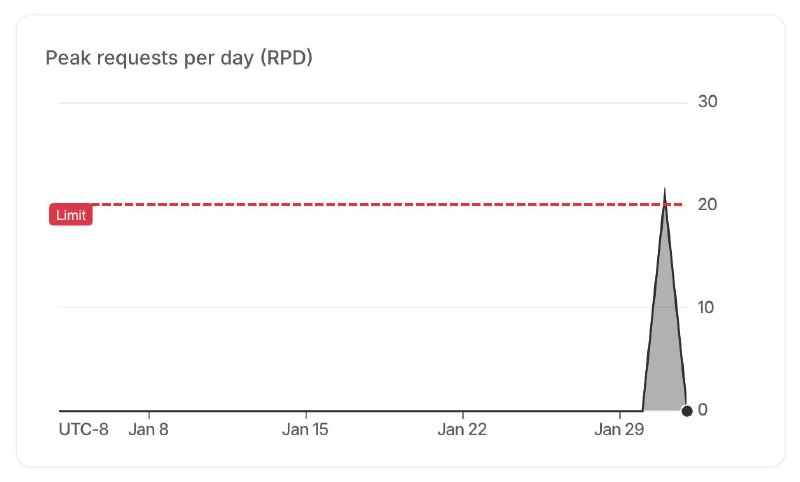Select the chart title Peak requests per day
This screenshot has width=800, height=482.
click(180, 58)
